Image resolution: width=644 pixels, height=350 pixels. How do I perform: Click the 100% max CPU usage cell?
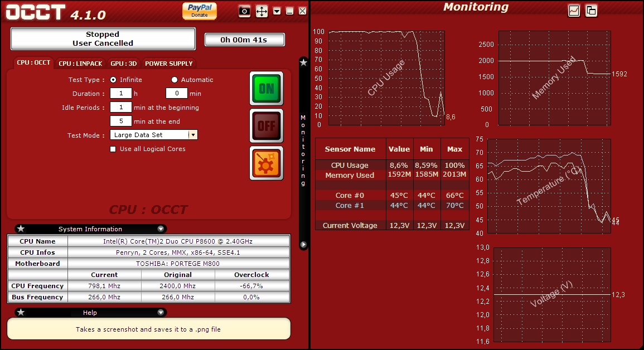click(454, 166)
